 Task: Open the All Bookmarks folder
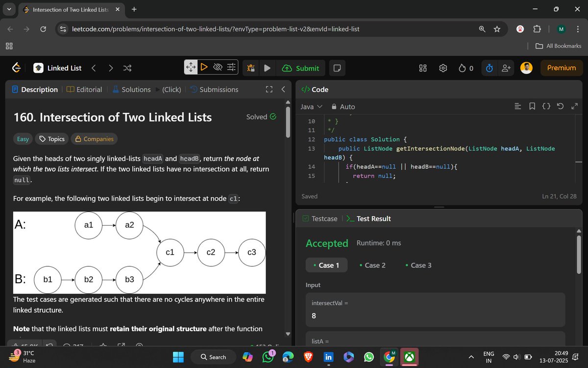coord(559,46)
